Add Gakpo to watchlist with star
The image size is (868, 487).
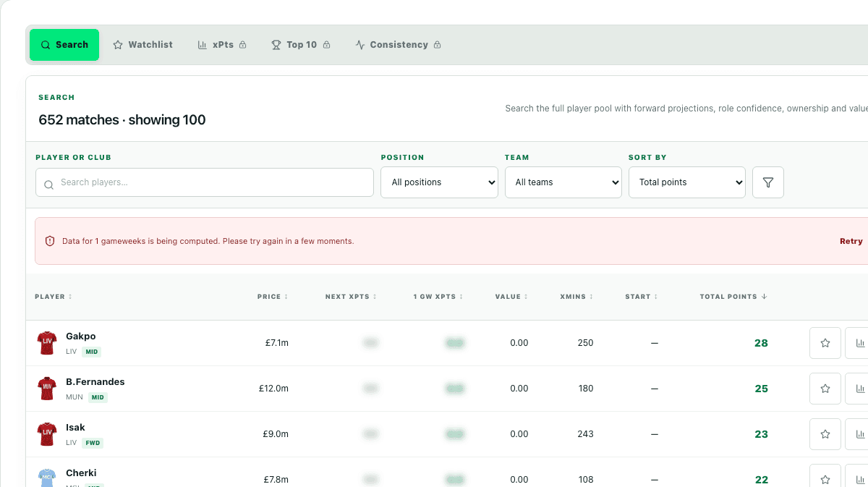[825, 343]
